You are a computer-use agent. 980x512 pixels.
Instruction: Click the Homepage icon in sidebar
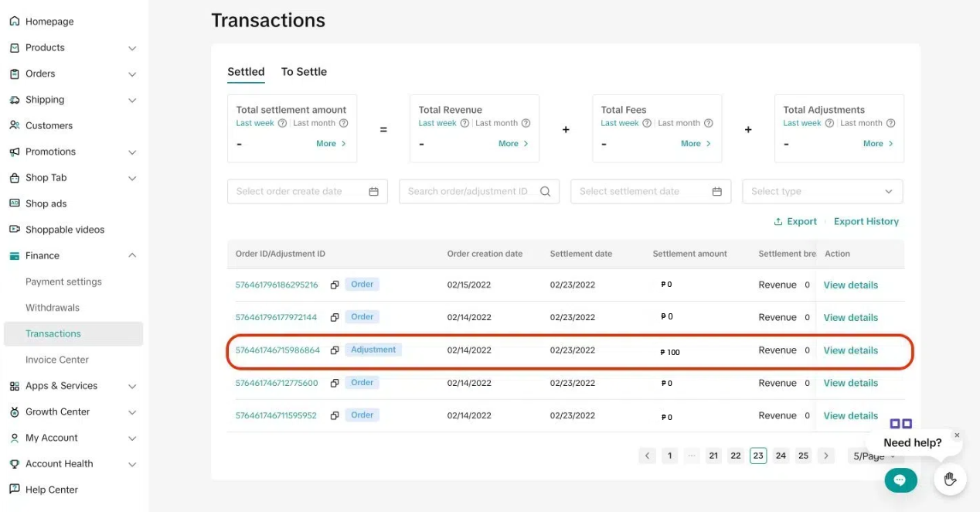tap(14, 22)
